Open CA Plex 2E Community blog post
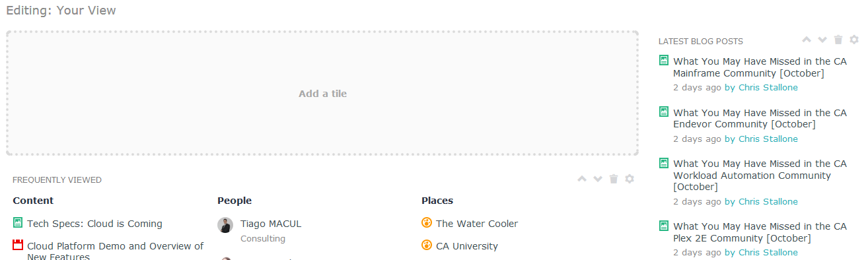868x260 pixels. (x=760, y=232)
